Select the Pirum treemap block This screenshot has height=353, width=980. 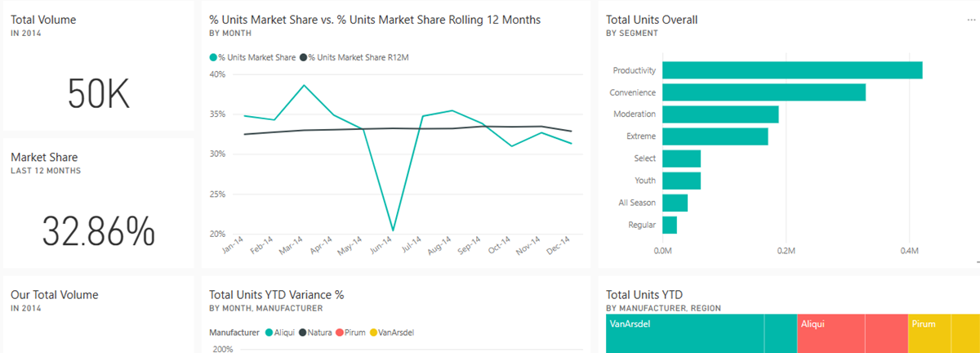[x=943, y=333]
